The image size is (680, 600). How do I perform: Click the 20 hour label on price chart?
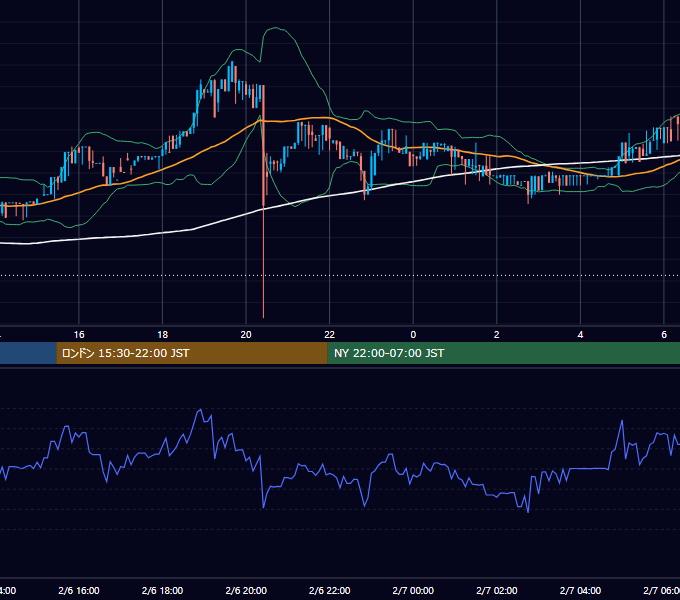coord(246,335)
